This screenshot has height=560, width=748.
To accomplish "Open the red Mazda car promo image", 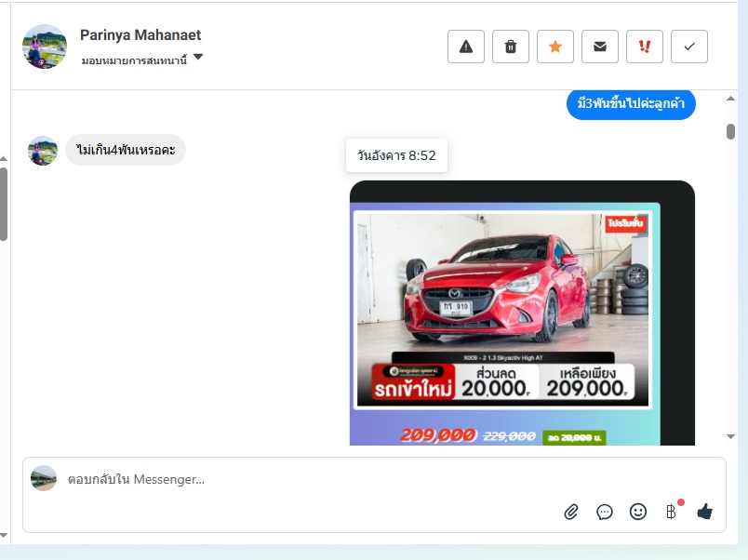I will (522, 313).
